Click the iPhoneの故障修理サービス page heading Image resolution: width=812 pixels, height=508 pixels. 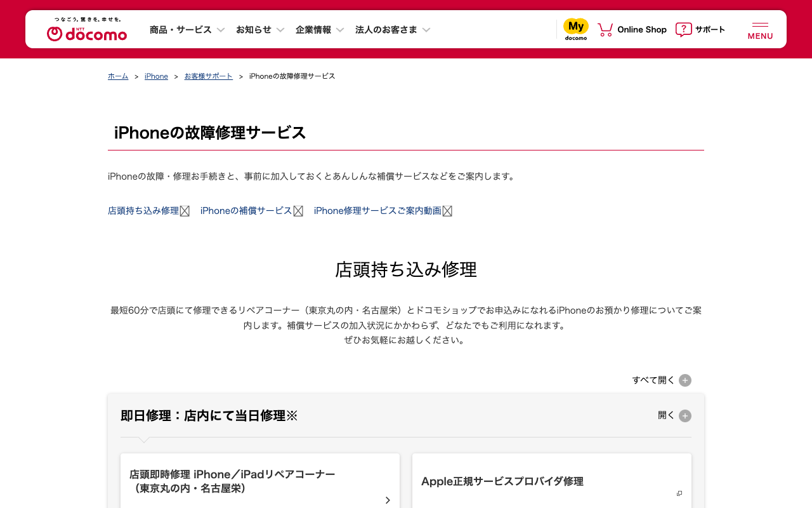click(x=210, y=133)
